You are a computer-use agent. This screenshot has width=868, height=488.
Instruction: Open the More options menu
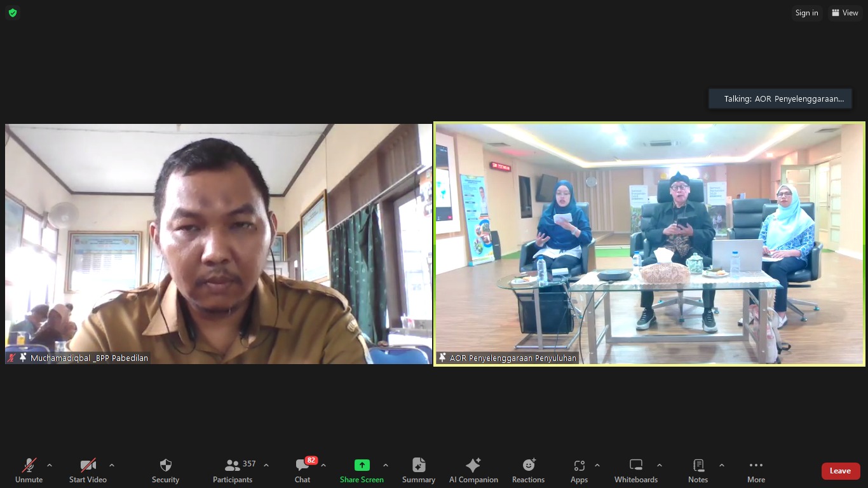tap(756, 471)
